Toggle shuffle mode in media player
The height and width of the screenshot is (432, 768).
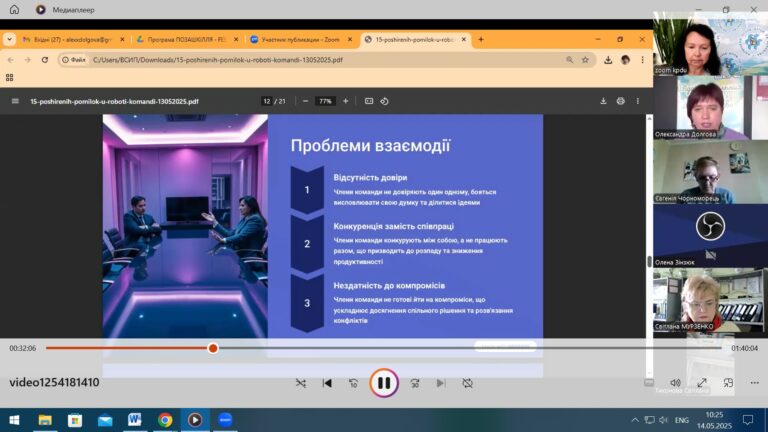pos(301,383)
